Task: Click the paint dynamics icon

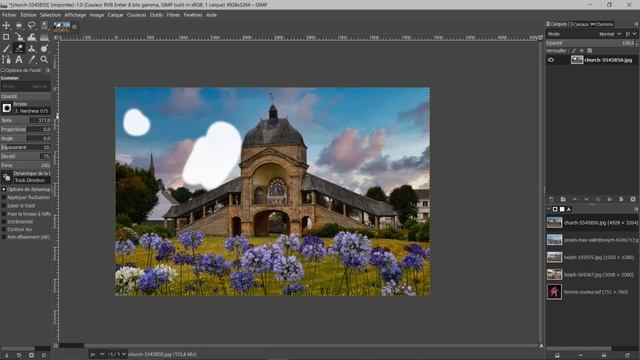Action: click(x=7, y=177)
